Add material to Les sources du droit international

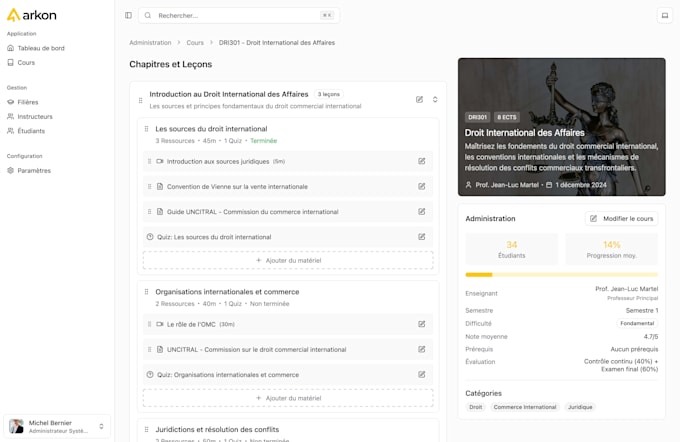point(288,260)
